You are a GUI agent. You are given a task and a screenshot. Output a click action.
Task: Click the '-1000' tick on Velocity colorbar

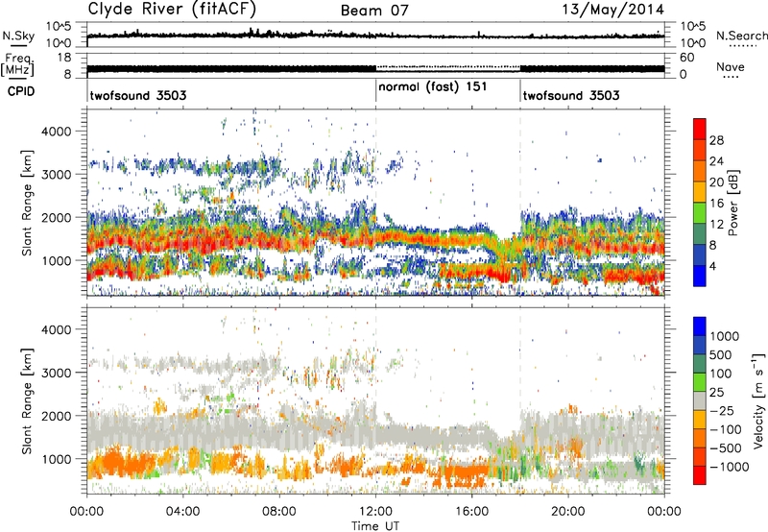pos(729,467)
